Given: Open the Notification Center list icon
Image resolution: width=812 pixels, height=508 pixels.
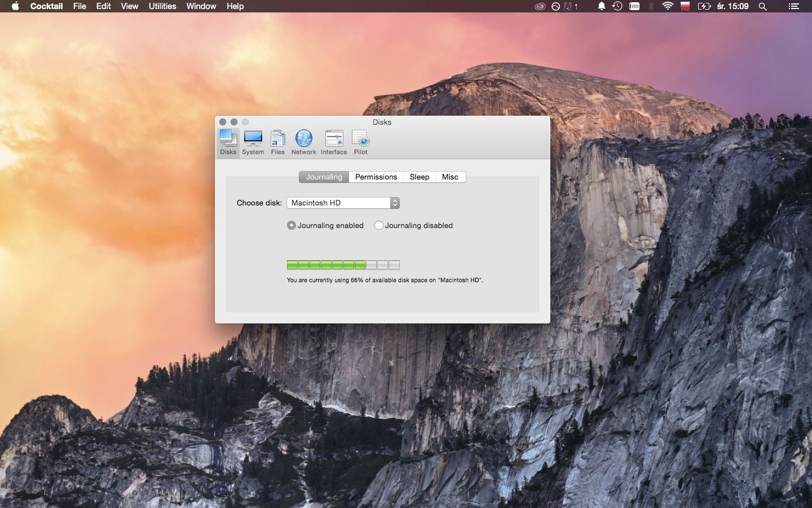Looking at the screenshot, I should (793, 6).
